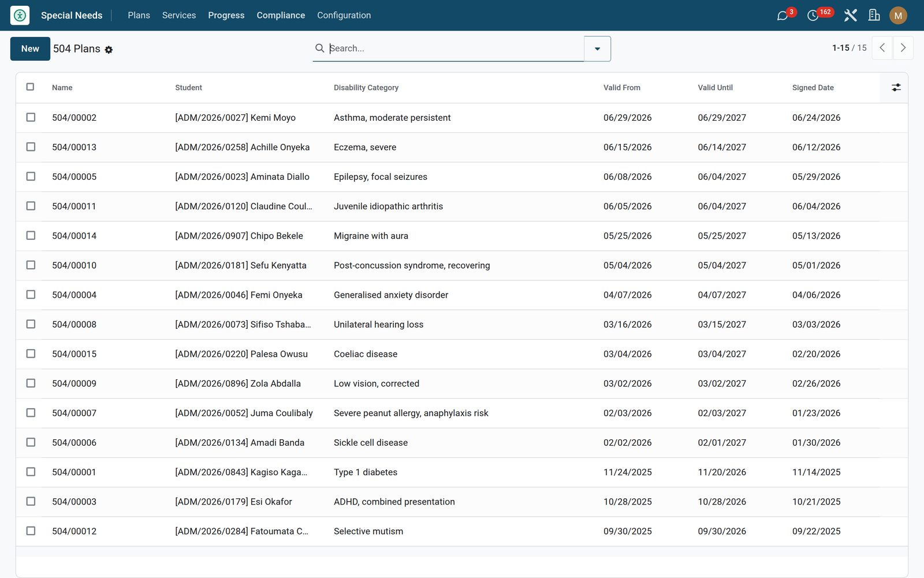
Task: Open the optional columns settings icon
Action: 896,87
